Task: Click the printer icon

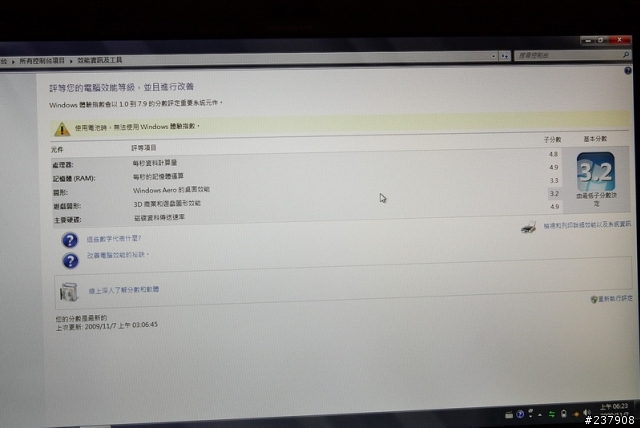Action: [529, 227]
